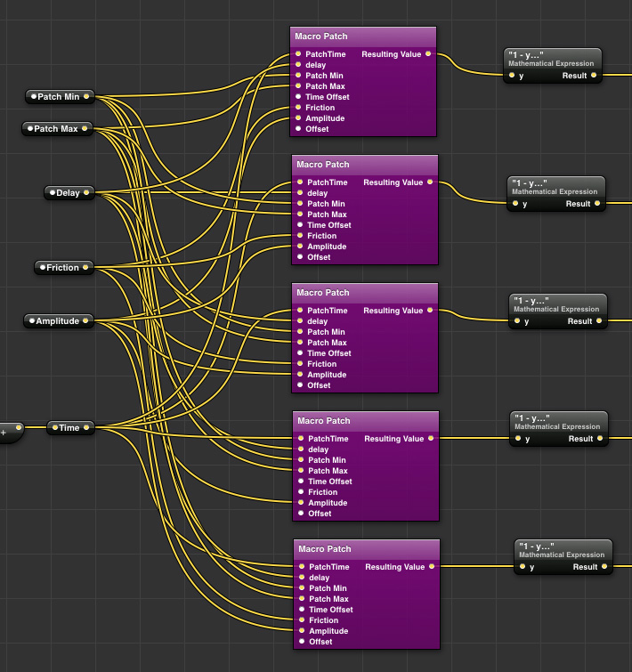The height and width of the screenshot is (672, 632).
Task: Click Resulting Value output on second Macro Patch
Action: pos(430,182)
